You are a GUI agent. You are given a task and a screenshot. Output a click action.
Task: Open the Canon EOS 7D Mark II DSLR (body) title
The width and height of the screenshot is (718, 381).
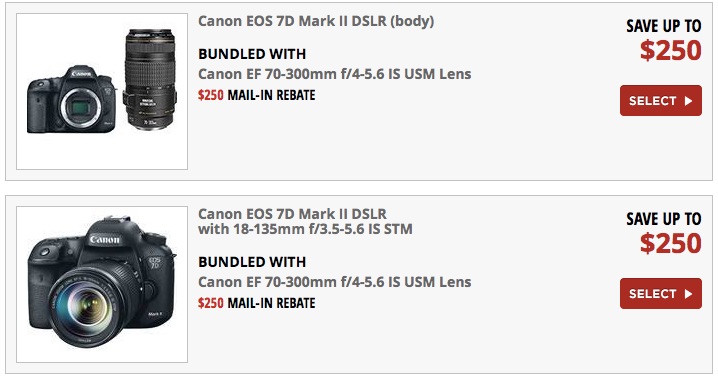click(x=316, y=21)
